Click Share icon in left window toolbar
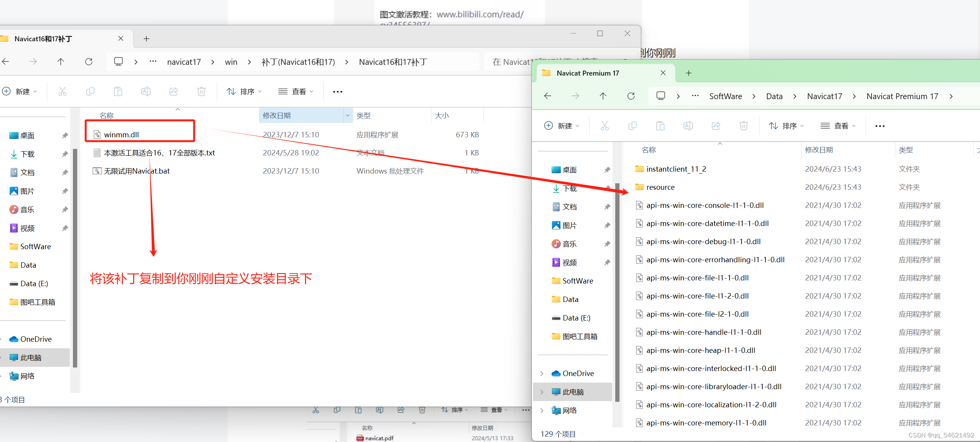This screenshot has width=980, height=442. click(x=174, y=91)
